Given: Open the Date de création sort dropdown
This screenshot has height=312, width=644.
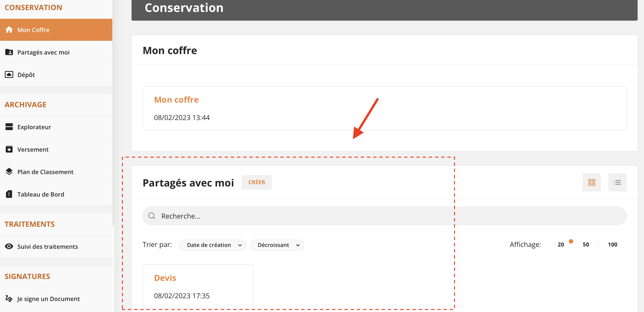Looking at the screenshot, I should pyautogui.click(x=213, y=245).
